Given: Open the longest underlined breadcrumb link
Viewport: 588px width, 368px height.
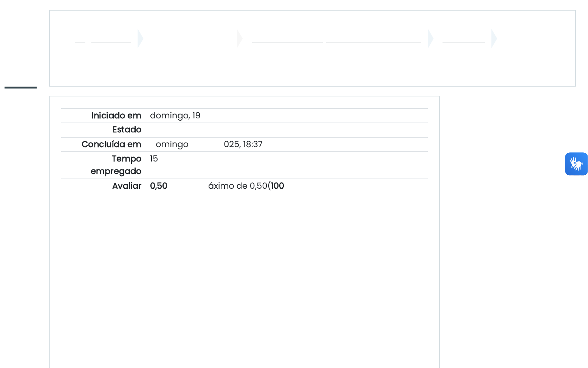Looking at the screenshot, I should coord(373,39).
